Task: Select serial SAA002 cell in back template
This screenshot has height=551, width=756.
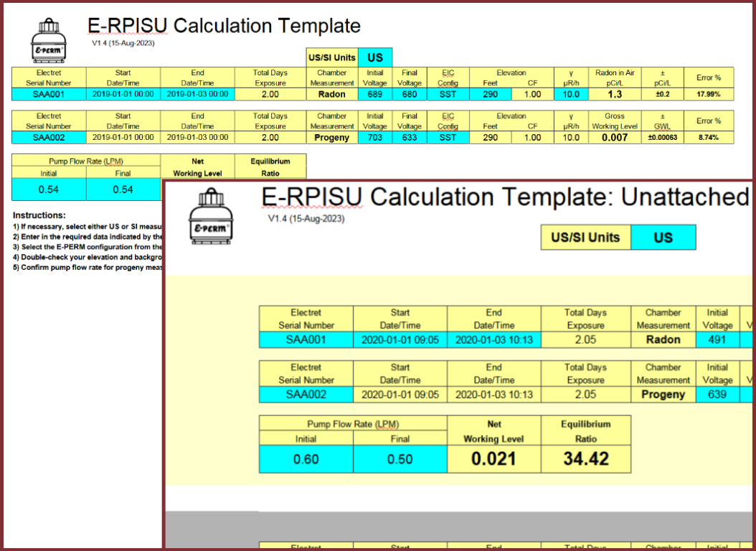Action: [x=49, y=137]
